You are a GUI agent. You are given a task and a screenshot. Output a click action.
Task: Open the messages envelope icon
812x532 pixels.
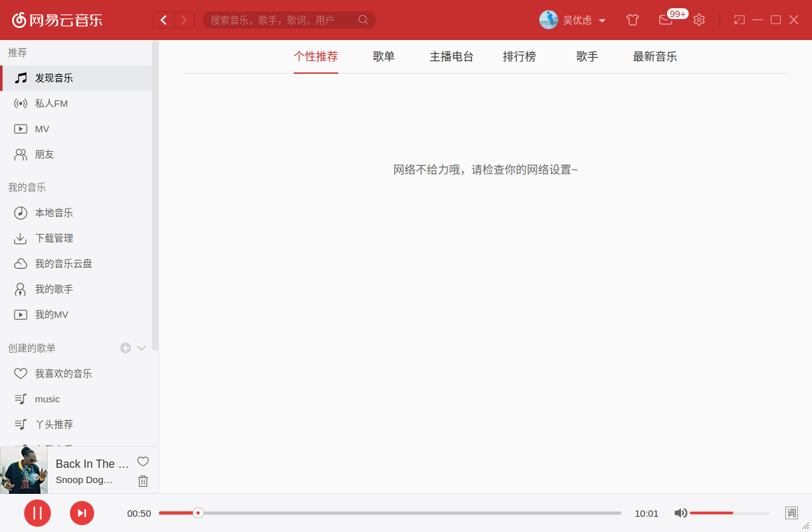665,20
